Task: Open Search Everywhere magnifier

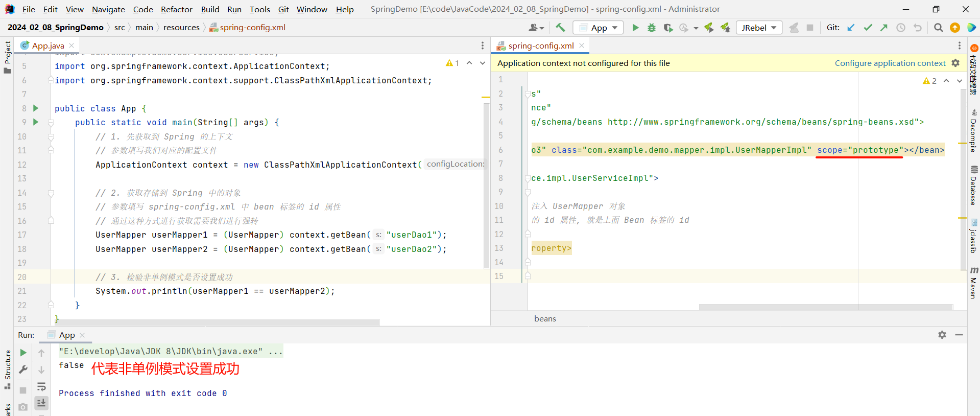Action: coord(938,28)
